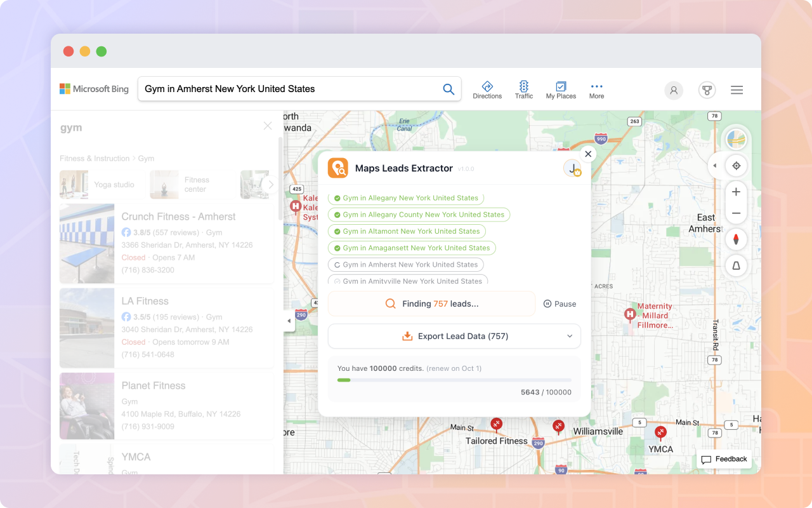Click the macOS green fullscreen window button
812x508 pixels.
click(x=101, y=51)
